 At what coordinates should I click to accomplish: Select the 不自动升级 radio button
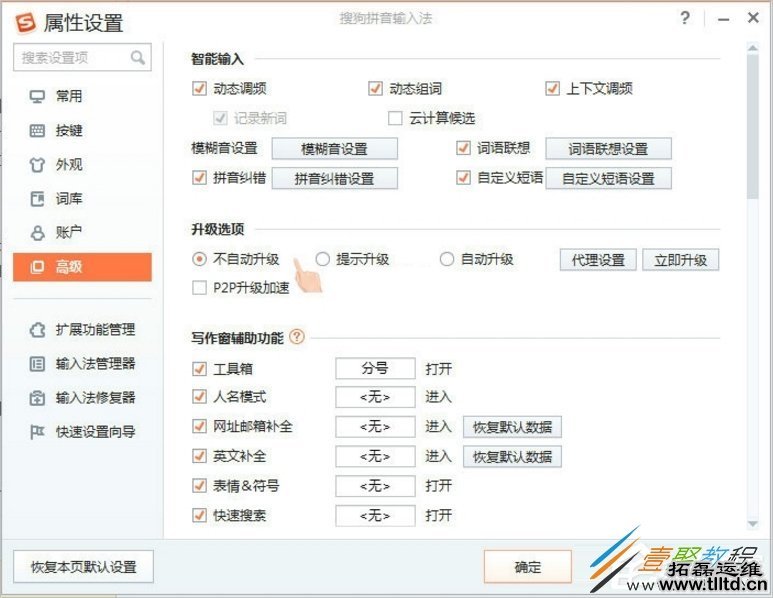coord(199,259)
